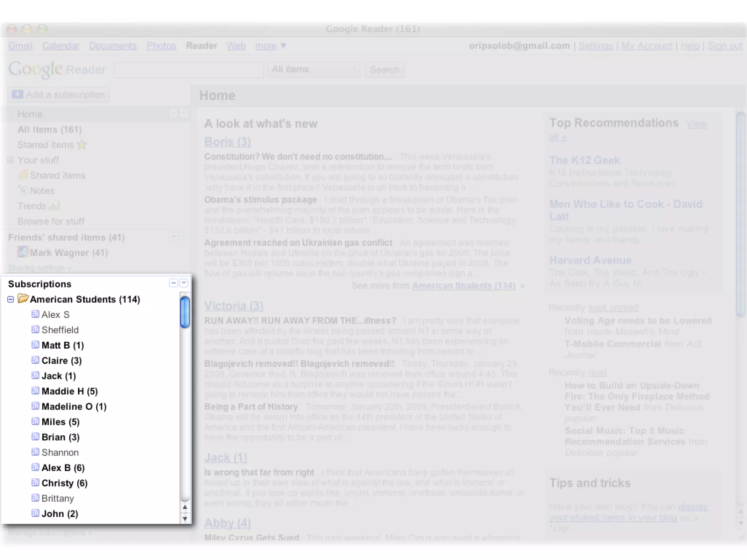Open the All items search scope dropdown
Screen dimensions: 747x560
[x=314, y=69]
